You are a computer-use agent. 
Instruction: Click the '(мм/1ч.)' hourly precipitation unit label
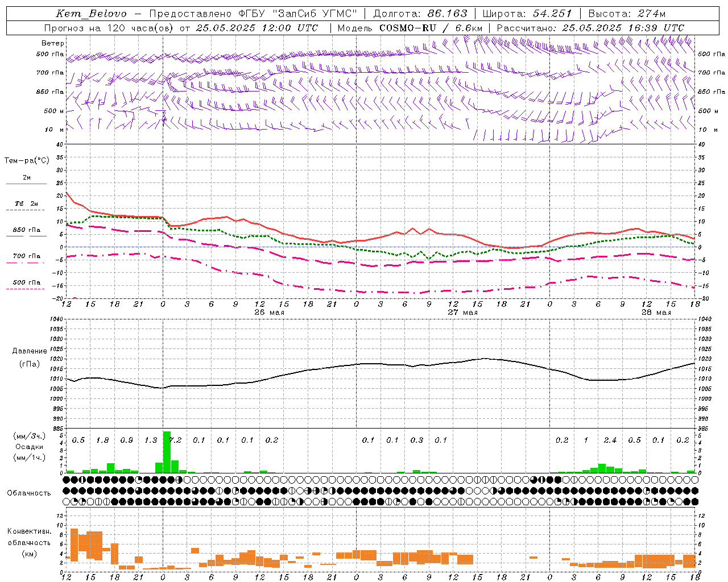coord(29,457)
